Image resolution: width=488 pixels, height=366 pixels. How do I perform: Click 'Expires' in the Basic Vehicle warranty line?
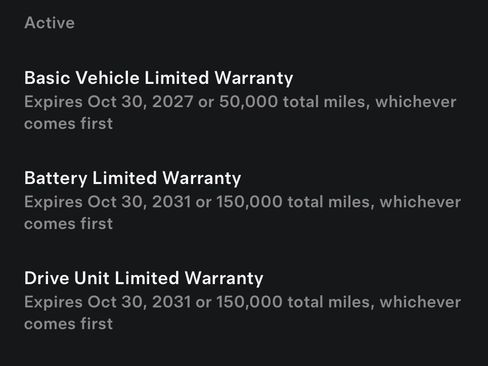click(53, 102)
